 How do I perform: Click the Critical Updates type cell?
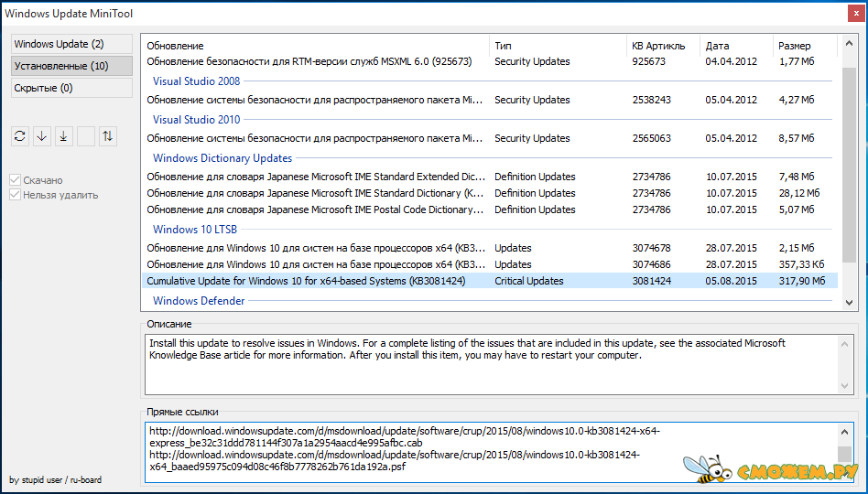pyautogui.click(x=529, y=281)
